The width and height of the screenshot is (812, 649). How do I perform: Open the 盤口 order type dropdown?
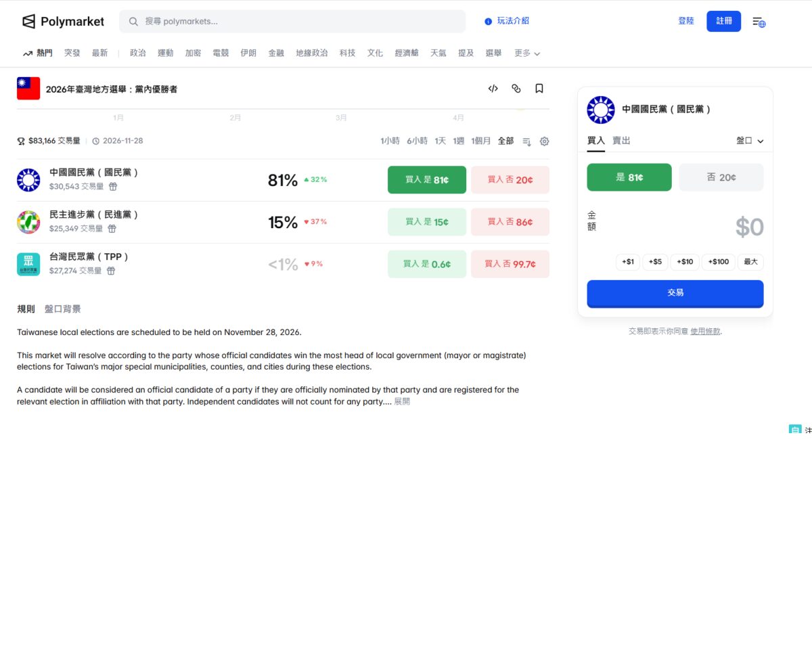750,141
